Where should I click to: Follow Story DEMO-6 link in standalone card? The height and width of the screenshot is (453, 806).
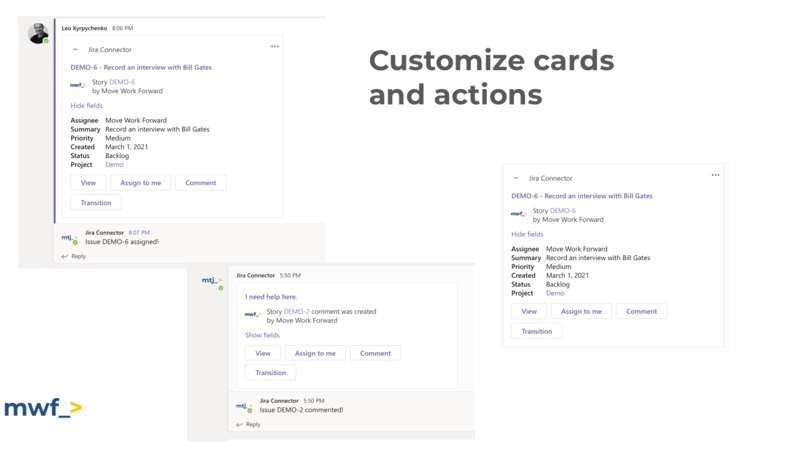[562, 210]
